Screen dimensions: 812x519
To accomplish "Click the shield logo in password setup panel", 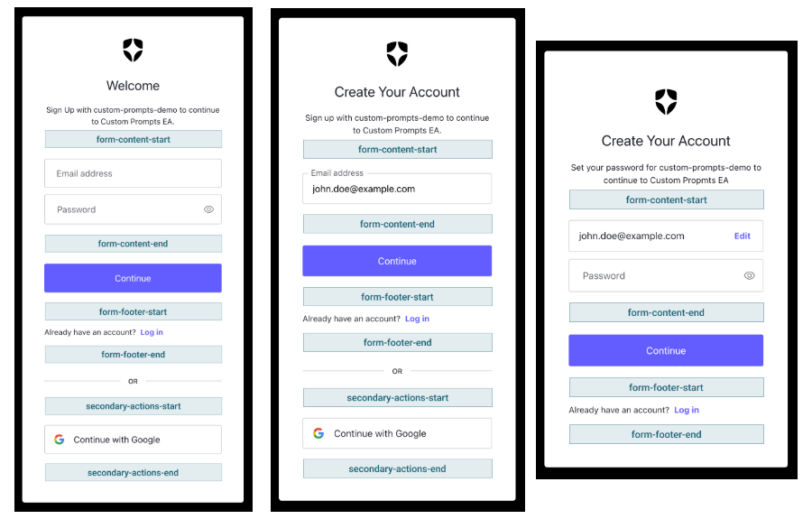I will pos(666,101).
